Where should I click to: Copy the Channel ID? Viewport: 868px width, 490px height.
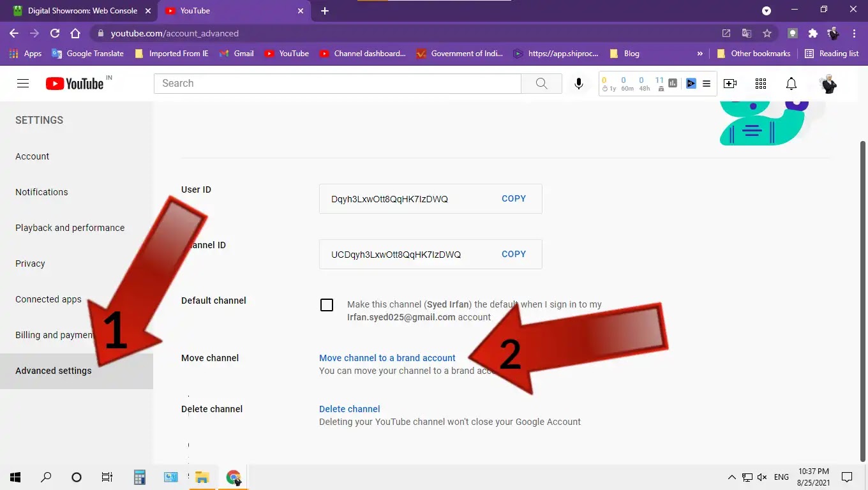coord(514,254)
